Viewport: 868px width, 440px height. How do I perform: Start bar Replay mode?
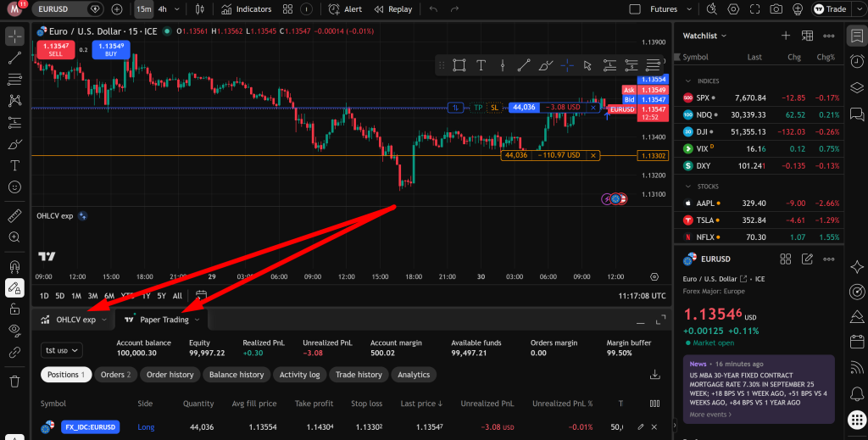[x=393, y=8]
